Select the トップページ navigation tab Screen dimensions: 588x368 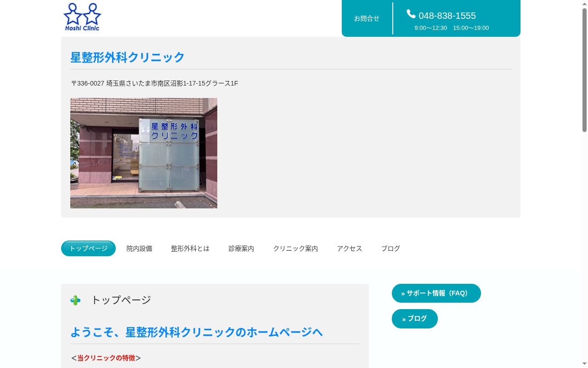coord(88,248)
